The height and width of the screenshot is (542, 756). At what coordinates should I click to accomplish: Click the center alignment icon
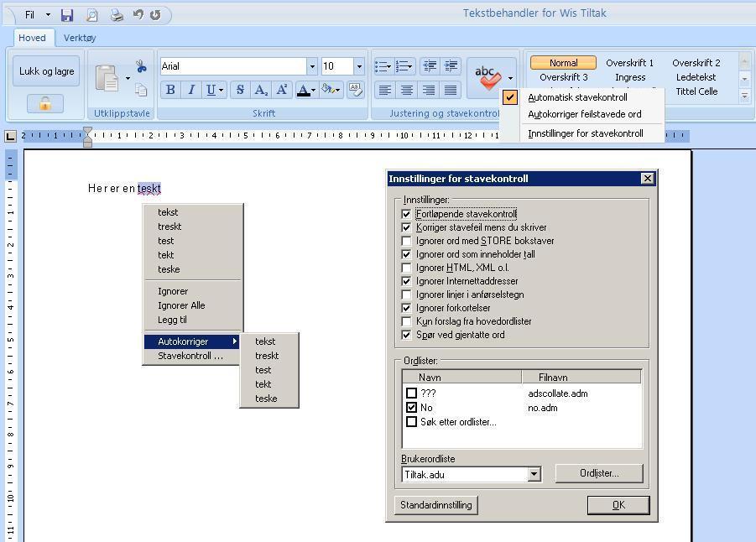click(x=406, y=90)
